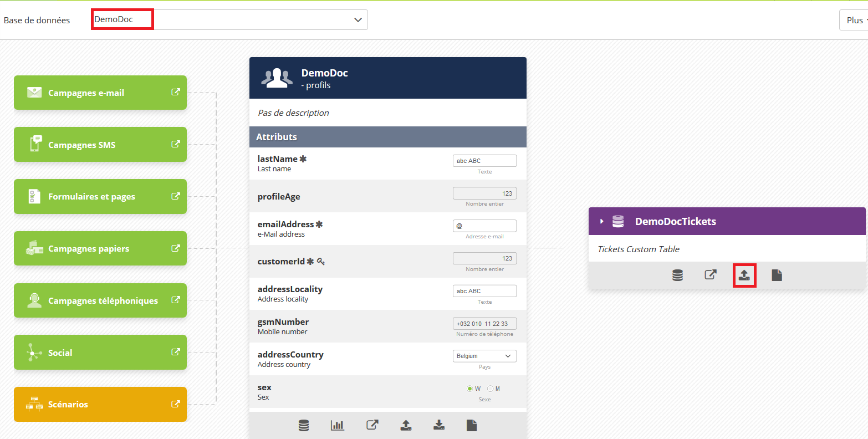Open the Belgium country dropdown
The image size is (868, 439).
(x=484, y=356)
